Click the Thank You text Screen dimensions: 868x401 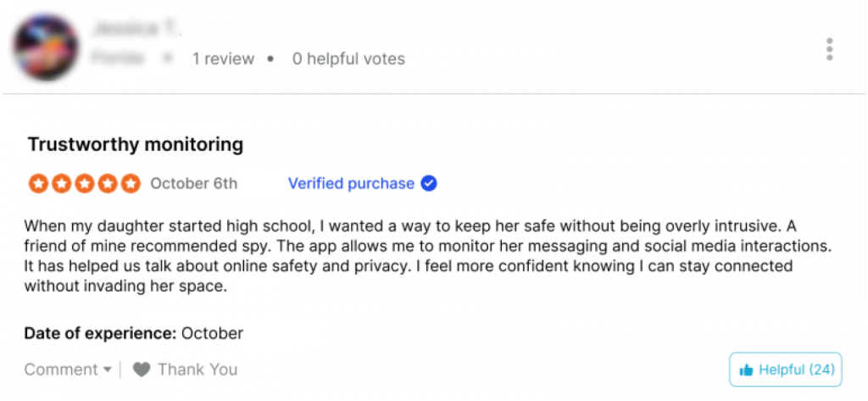[198, 370]
